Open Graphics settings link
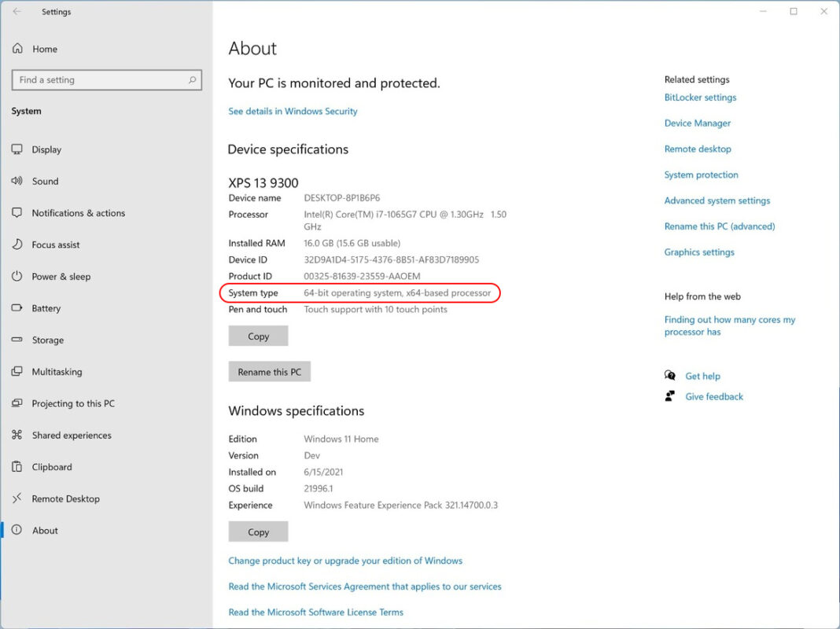This screenshot has width=840, height=629. pyautogui.click(x=699, y=252)
